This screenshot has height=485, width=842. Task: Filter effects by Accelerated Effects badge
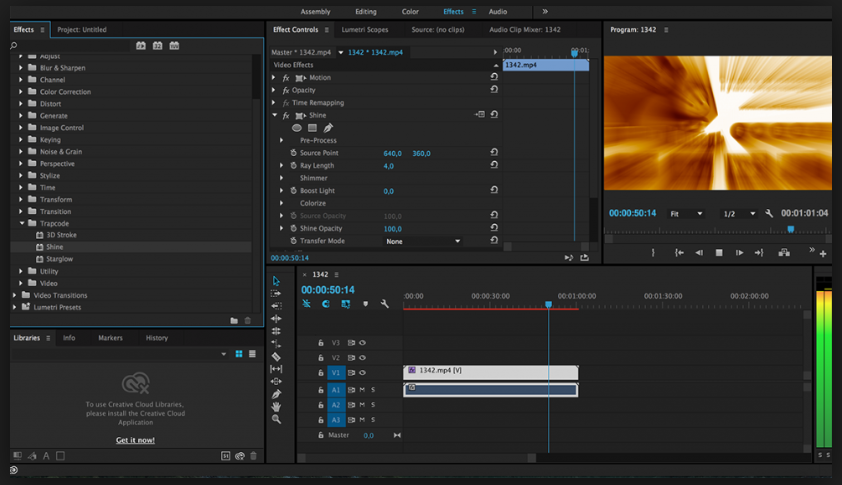141,46
